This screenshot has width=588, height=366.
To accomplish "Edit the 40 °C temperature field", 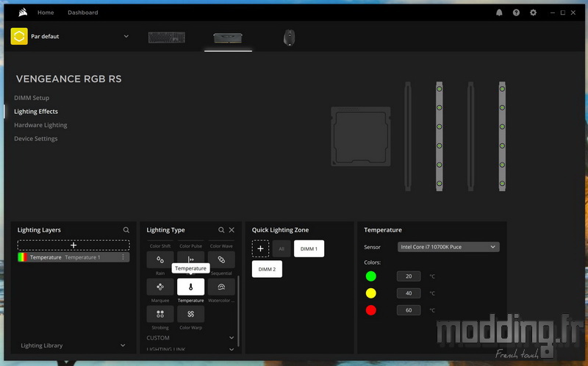I will click(409, 293).
